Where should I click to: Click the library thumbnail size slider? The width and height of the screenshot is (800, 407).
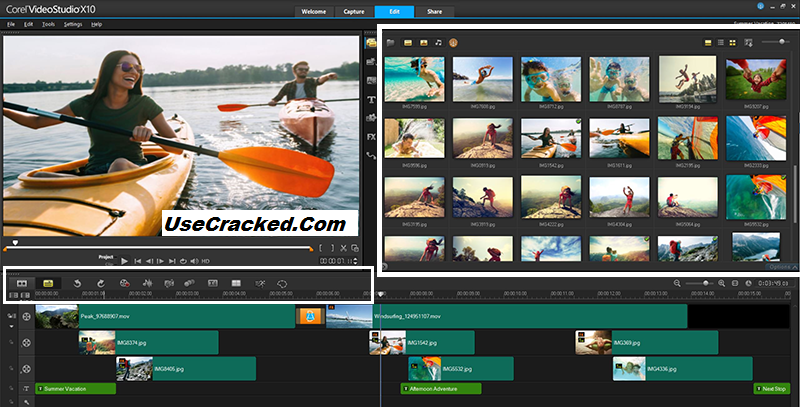pyautogui.click(x=777, y=42)
